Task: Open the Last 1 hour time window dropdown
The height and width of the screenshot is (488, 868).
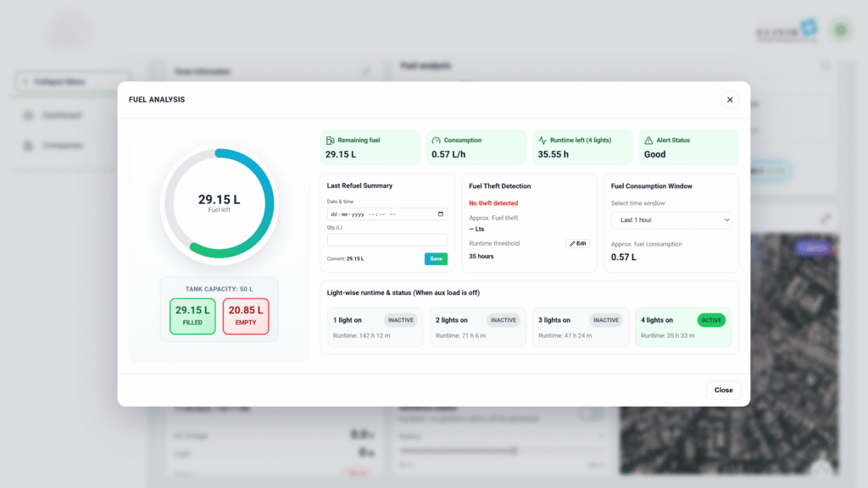Action: pos(670,220)
